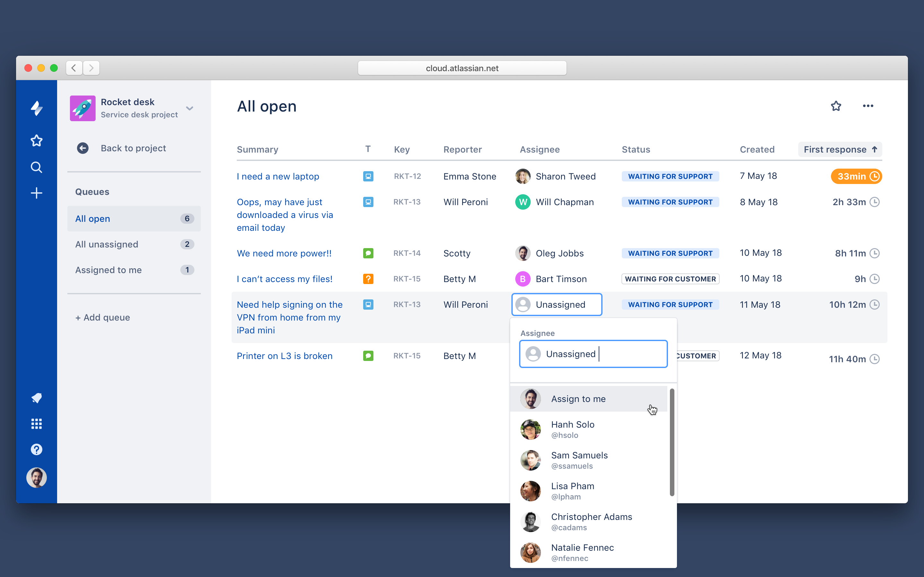The height and width of the screenshot is (577, 924).
Task: Click the Jira Service Desk logo icon
Action: 36,108
